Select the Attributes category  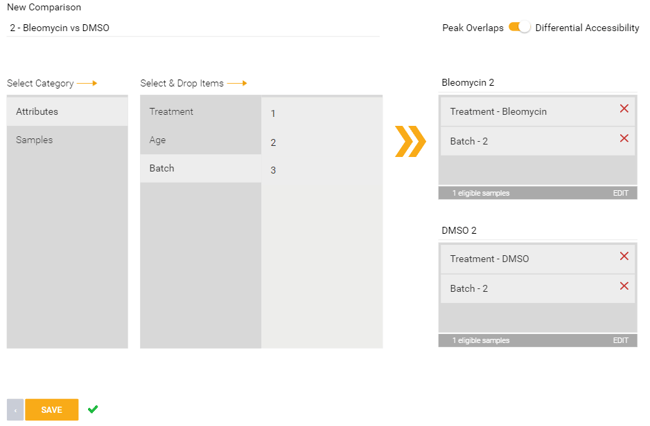pos(67,111)
